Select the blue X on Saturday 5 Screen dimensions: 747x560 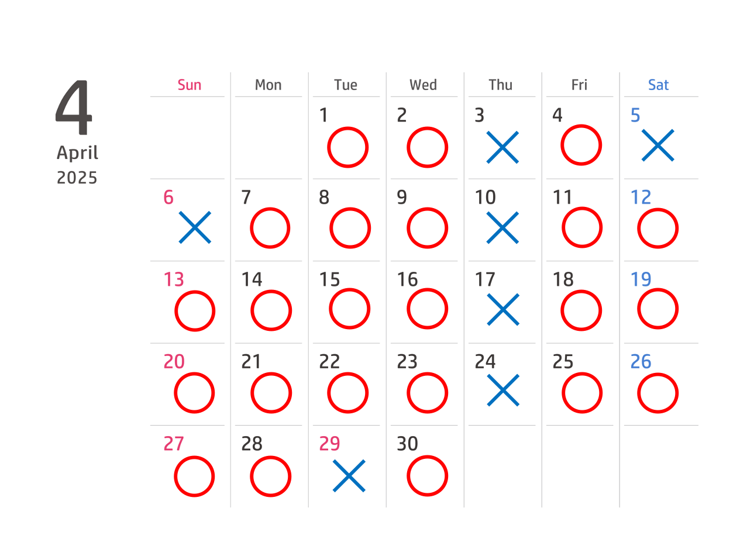click(658, 145)
